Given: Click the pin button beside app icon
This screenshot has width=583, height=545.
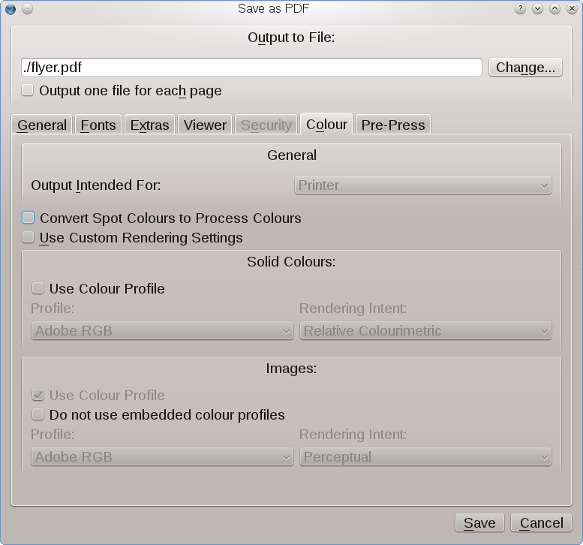Looking at the screenshot, I should [x=27, y=9].
